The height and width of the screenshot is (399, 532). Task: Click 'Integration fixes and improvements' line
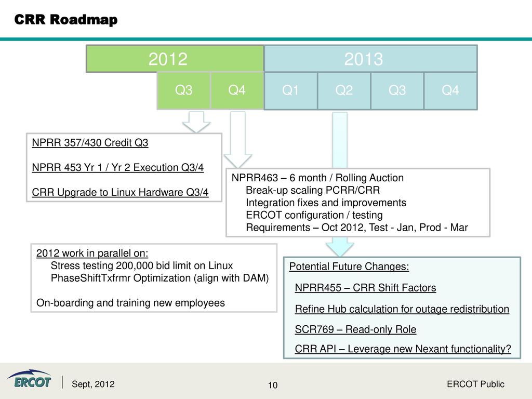coord(326,203)
